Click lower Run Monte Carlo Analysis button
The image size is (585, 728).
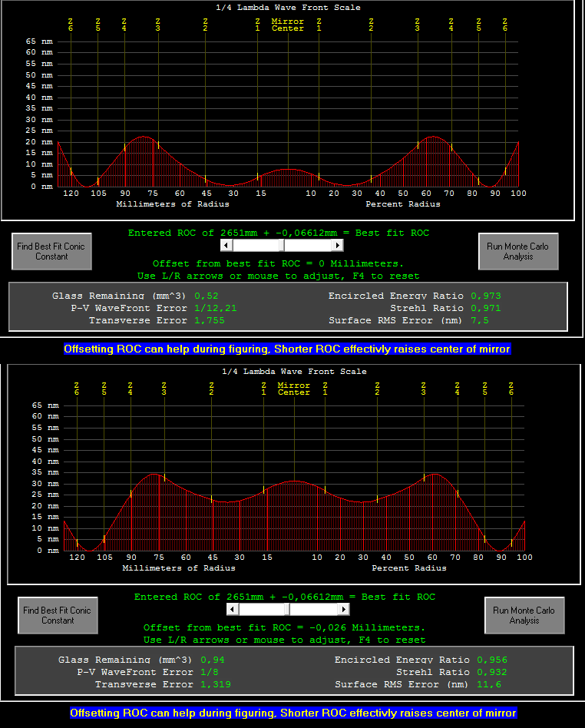point(524,615)
